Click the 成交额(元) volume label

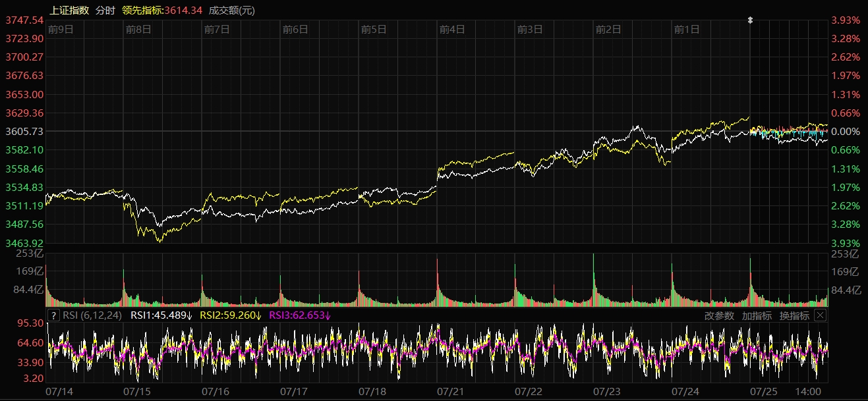pos(231,10)
